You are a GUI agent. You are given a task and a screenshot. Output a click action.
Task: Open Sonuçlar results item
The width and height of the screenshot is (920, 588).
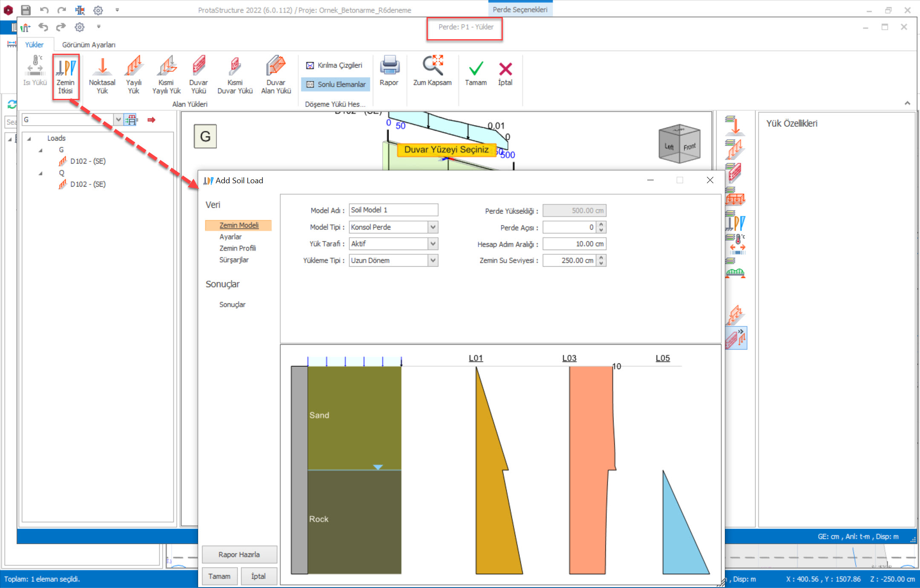[x=232, y=305]
